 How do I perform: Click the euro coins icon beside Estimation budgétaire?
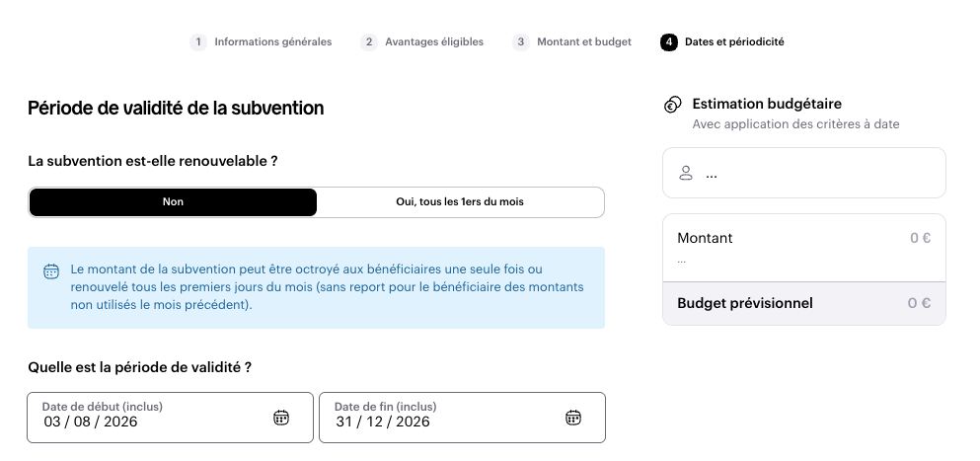(672, 105)
